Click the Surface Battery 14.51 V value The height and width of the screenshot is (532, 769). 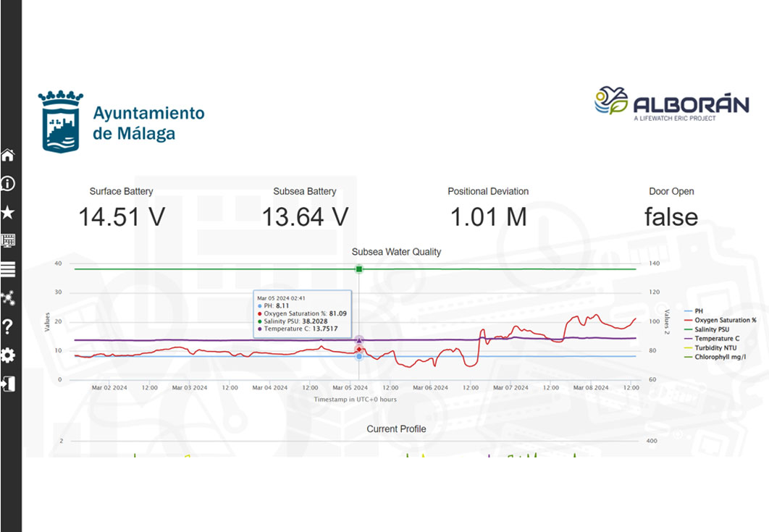click(122, 217)
